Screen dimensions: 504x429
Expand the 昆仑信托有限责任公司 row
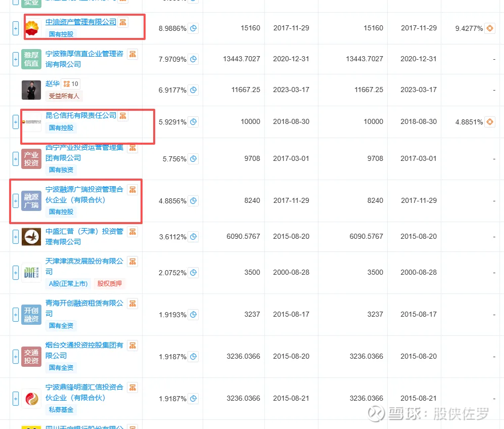pos(16,122)
